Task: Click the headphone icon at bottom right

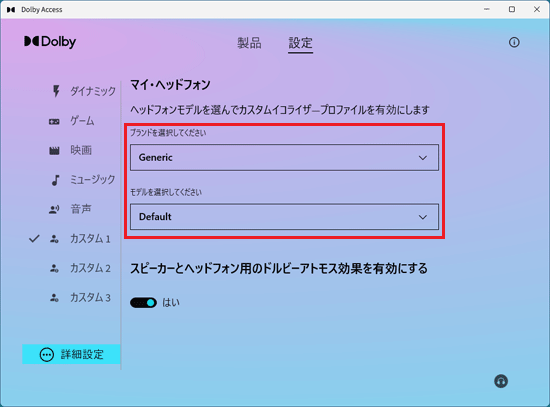Action: click(501, 381)
